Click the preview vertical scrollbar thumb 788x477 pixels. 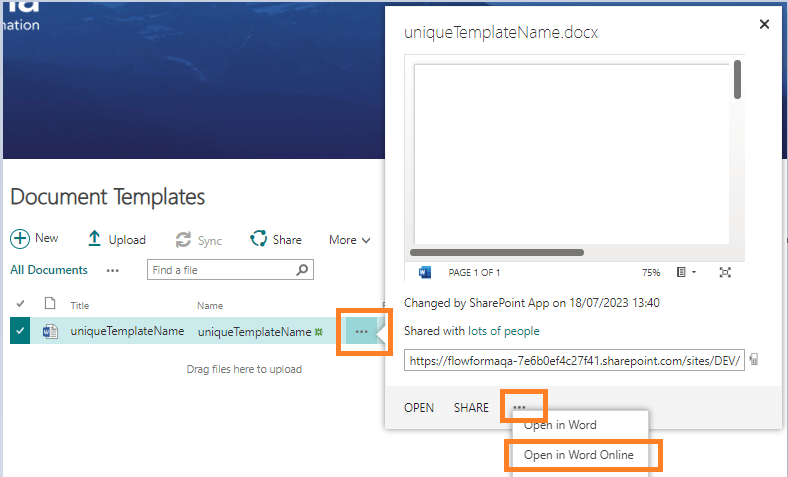tap(737, 79)
